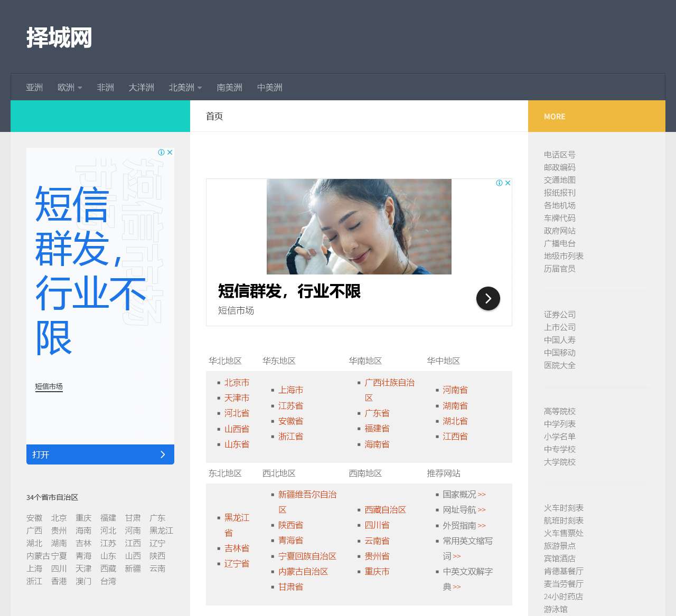This screenshot has height=616, width=676.
Task: Open the 吉林省 link
Action: 237,548
